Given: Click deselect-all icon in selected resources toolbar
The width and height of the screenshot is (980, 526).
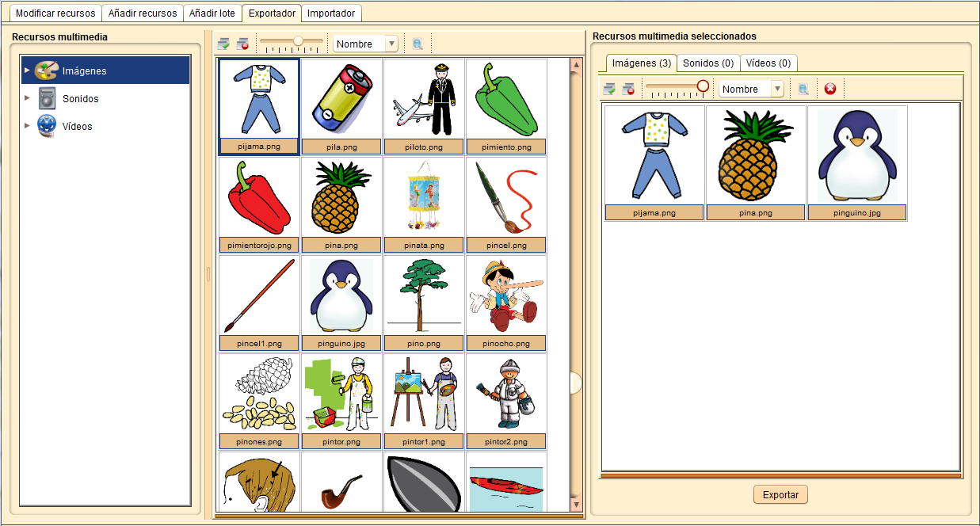Looking at the screenshot, I should [628, 90].
